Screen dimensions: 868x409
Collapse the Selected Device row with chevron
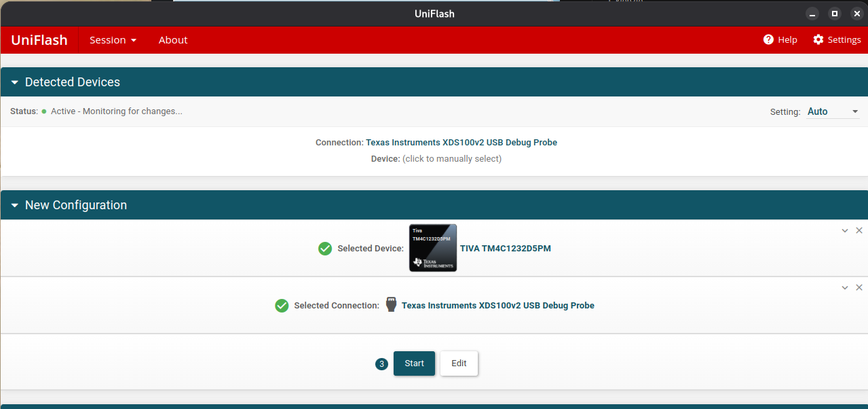point(845,230)
